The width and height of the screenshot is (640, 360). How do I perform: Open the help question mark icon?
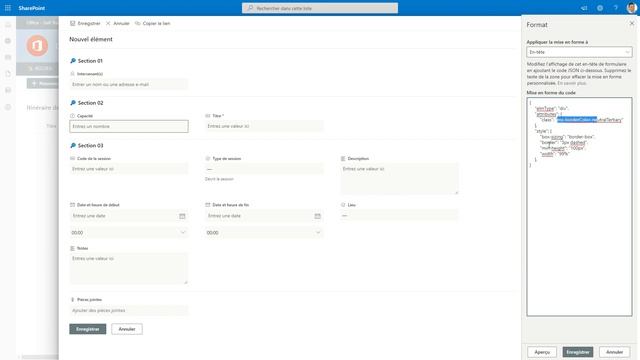point(616,8)
